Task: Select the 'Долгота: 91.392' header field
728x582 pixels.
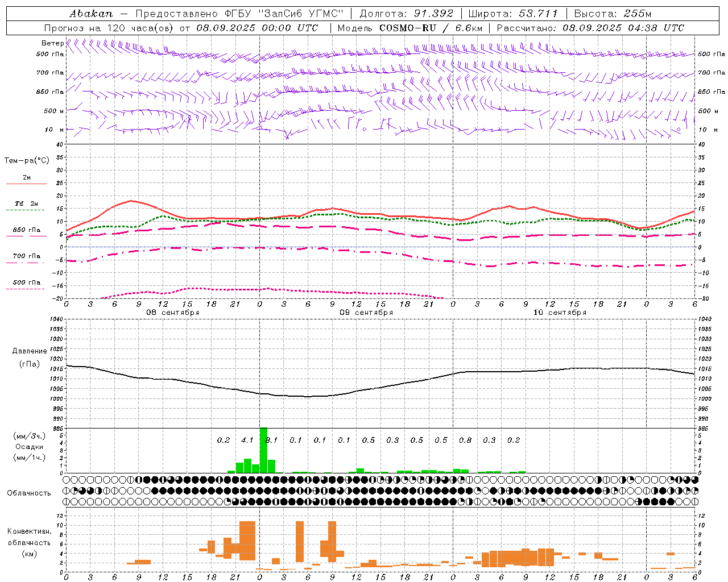Action: click(x=407, y=14)
